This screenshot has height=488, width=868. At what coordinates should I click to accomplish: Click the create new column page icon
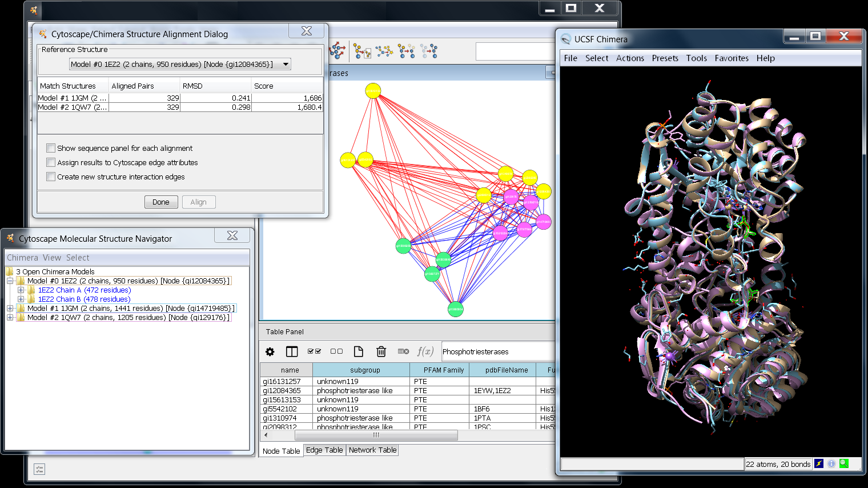359,351
